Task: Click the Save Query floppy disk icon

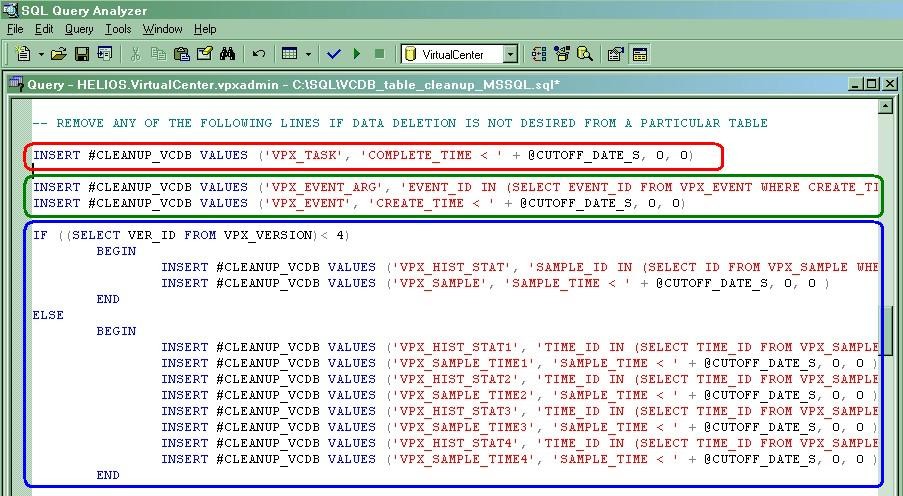Action: (81, 54)
